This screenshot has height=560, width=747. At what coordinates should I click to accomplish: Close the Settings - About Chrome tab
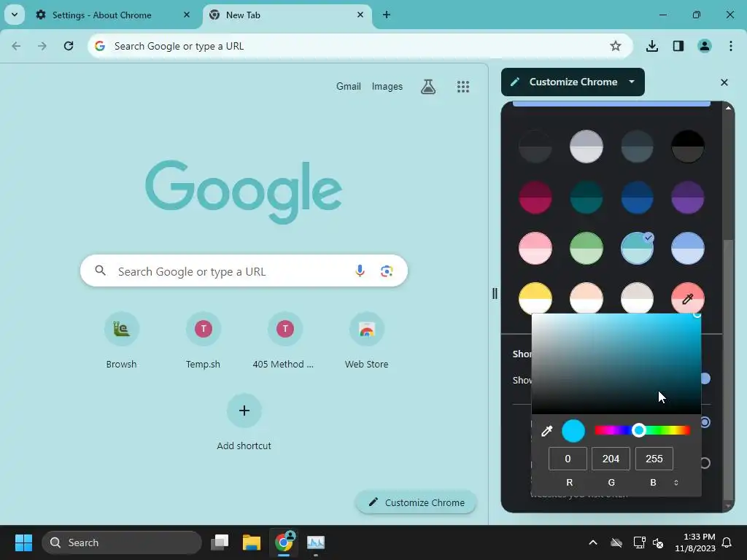187,15
